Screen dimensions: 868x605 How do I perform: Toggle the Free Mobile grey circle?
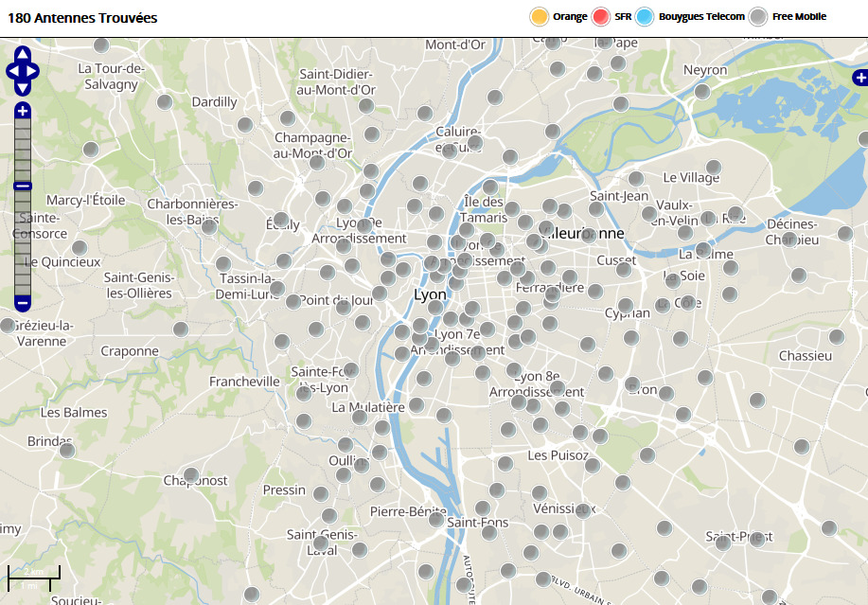pyautogui.click(x=758, y=16)
